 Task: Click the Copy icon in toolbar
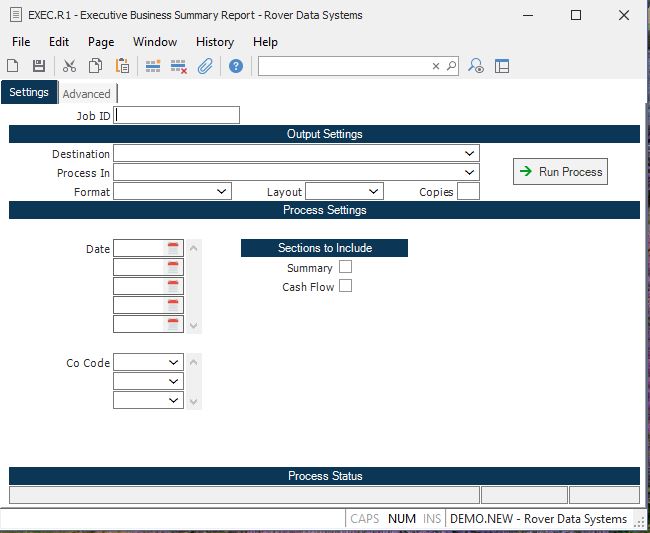pyautogui.click(x=95, y=66)
